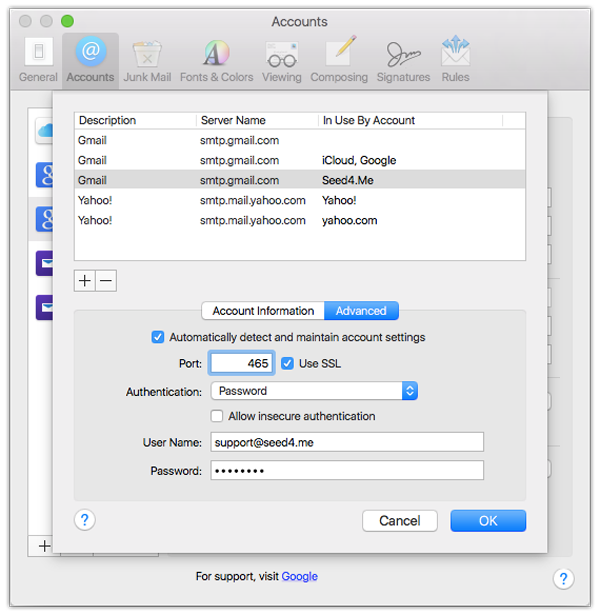
Task: Open Fonts & Colors preferences
Action: 216,60
